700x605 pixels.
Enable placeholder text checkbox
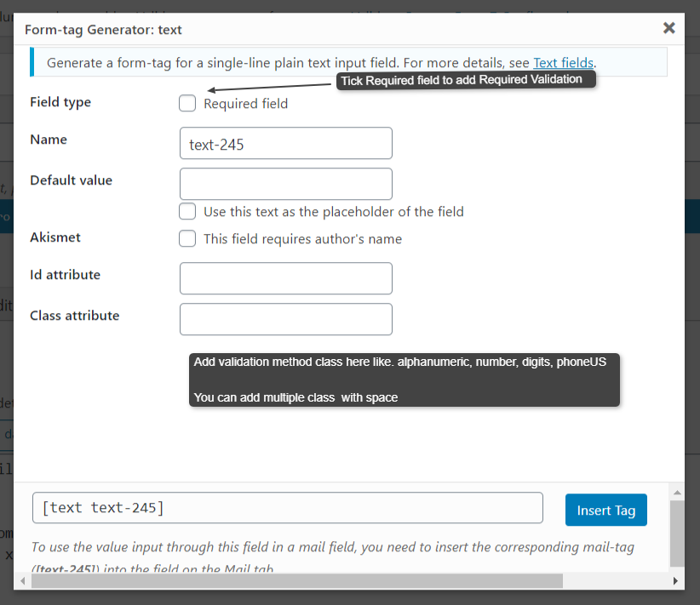click(x=187, y=211)
